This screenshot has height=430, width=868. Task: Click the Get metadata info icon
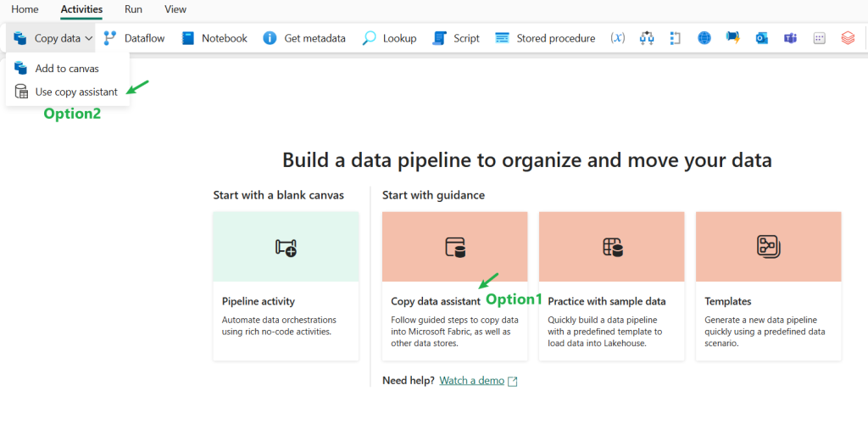coord(270,38)
